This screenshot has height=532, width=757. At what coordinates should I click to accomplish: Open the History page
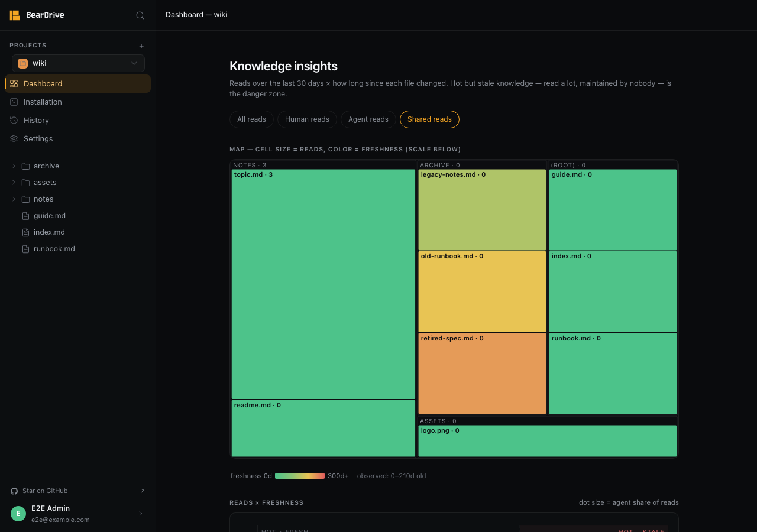point(77,121)
